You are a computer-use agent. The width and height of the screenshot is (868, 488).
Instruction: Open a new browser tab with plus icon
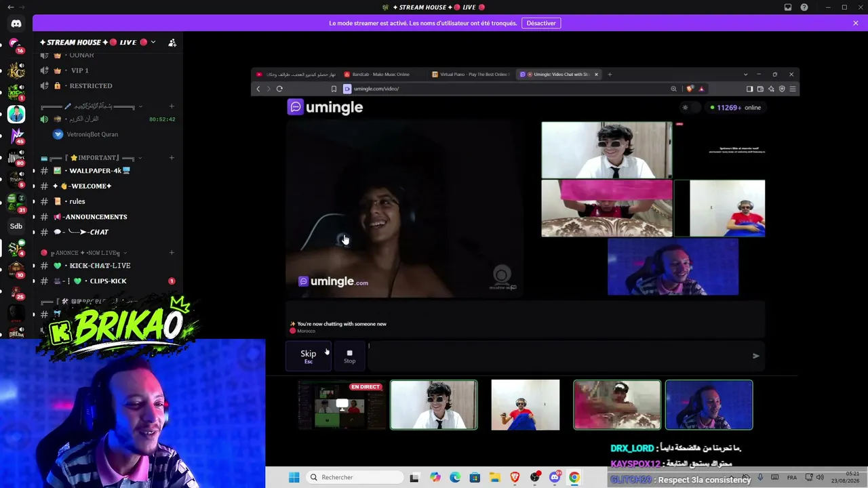coord(610,75)
